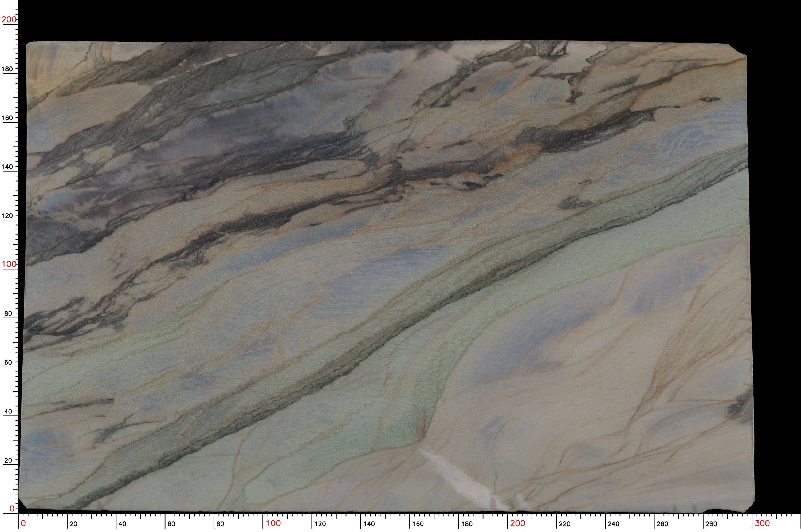Click the 260 label on the horizontal ruler

tap(662, 524)
